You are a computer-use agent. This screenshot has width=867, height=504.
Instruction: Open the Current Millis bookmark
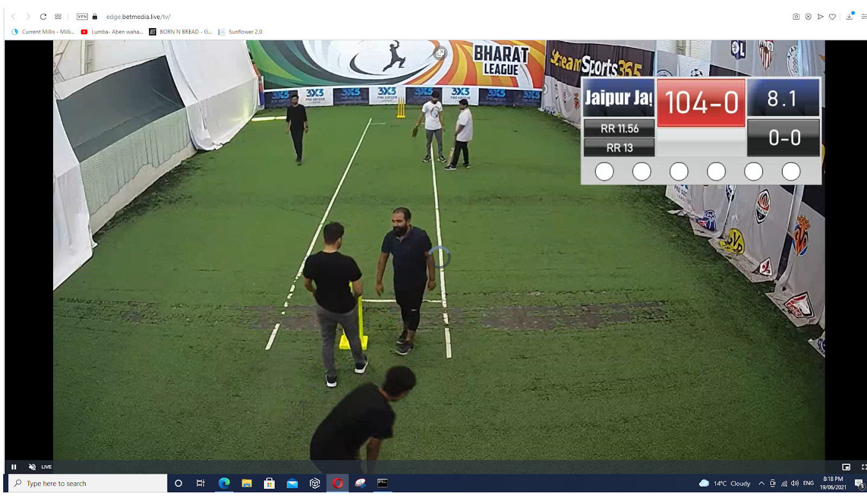point(43,32)
